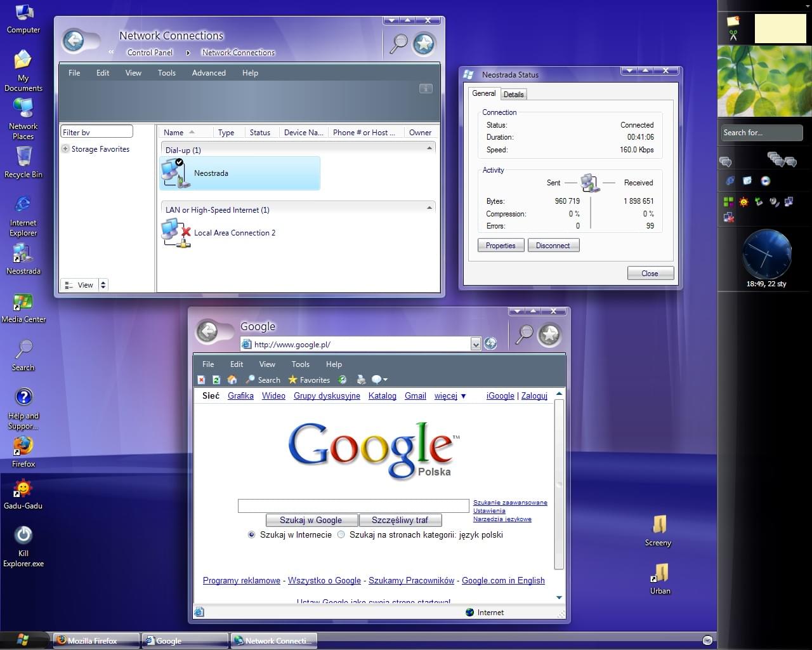Click the yellow sun Gadu-Gadu tray icon in sidebar
812x650 pixels.
tap(743, 202)
